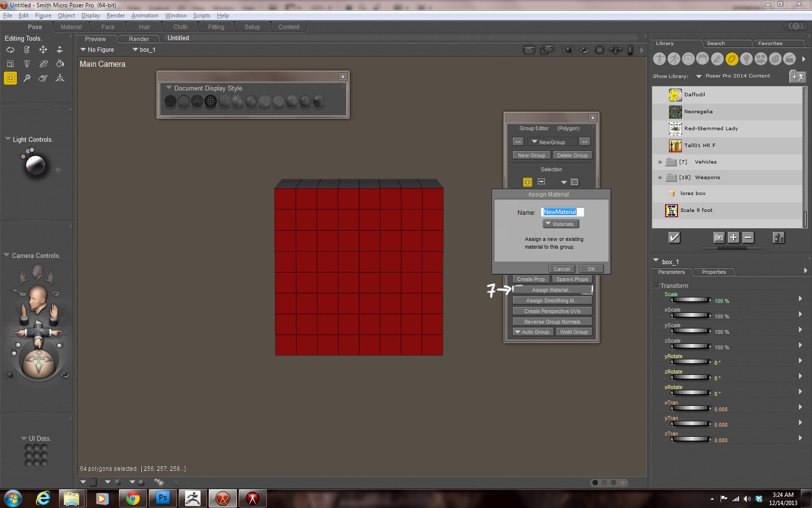Select the Chain Break tool

[x=43, y=64]
